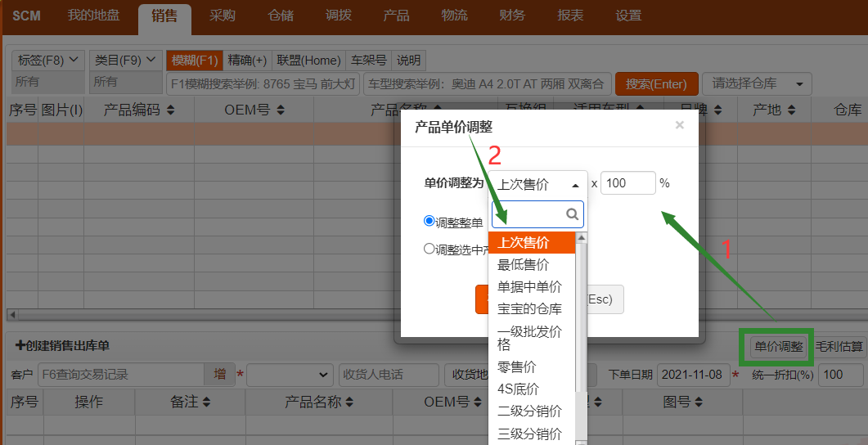Click the 毛利估算 button
Screen dimensions: 868x445
pyautogui.click(x=840, y=347)
